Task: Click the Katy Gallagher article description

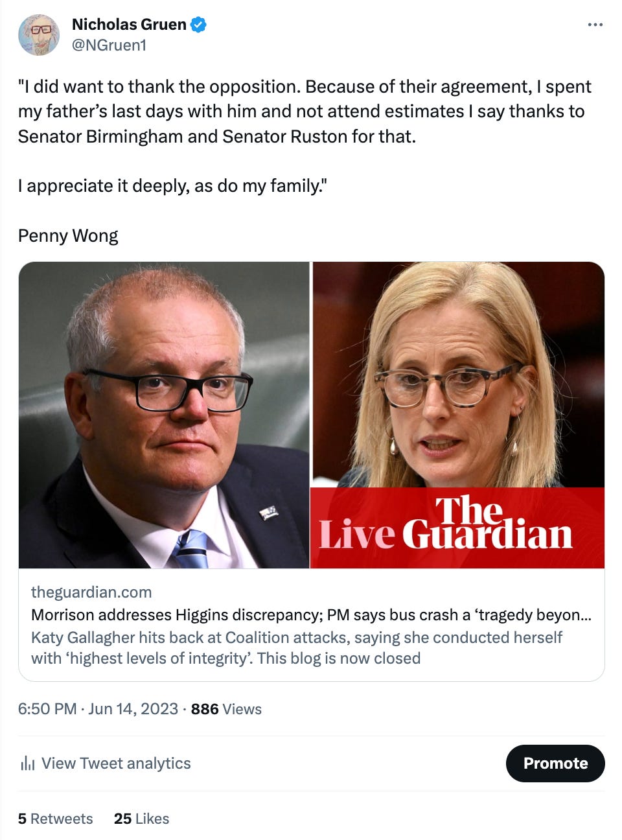Action: pyautogui.click(x=297, y=647)
